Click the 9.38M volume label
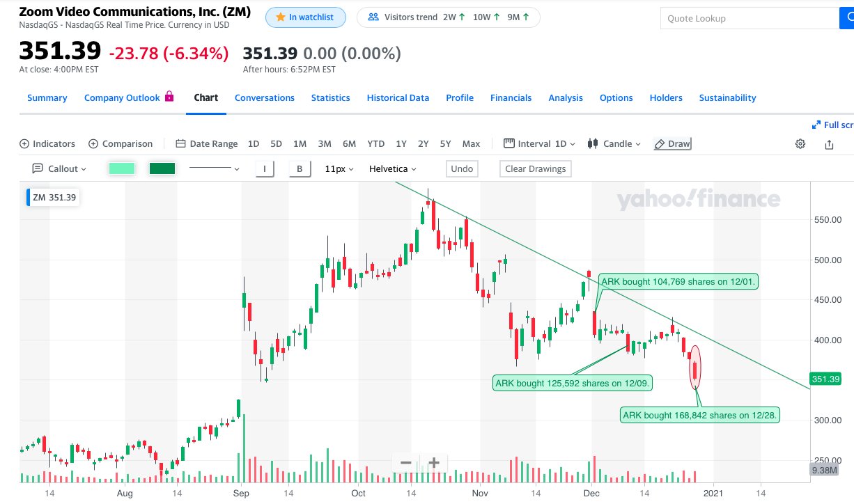 (824, 471)
